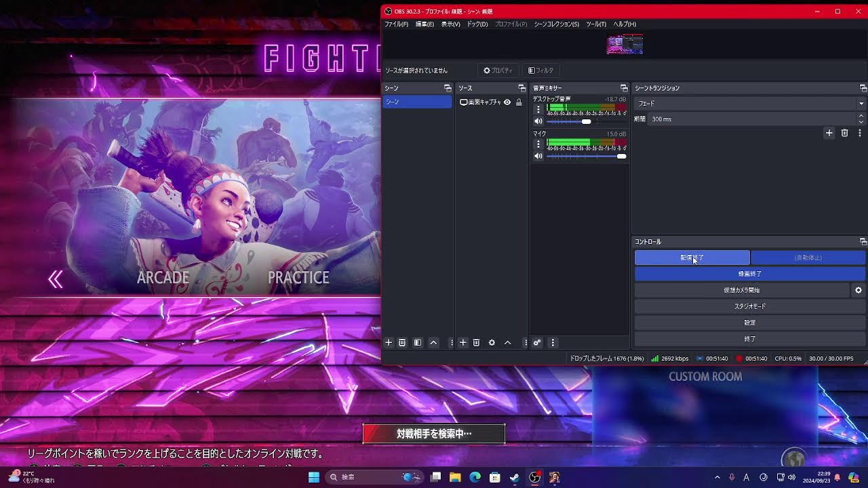Open the シーンコレクション(S) menu
This screenshot has height=488, width=868.
click(557, 24)
